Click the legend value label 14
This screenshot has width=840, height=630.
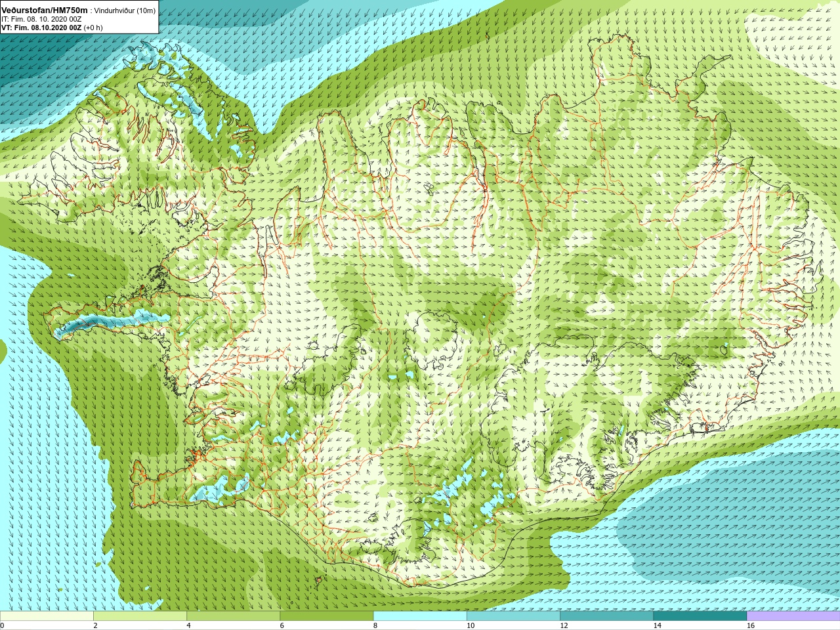(x=658, y=625)
